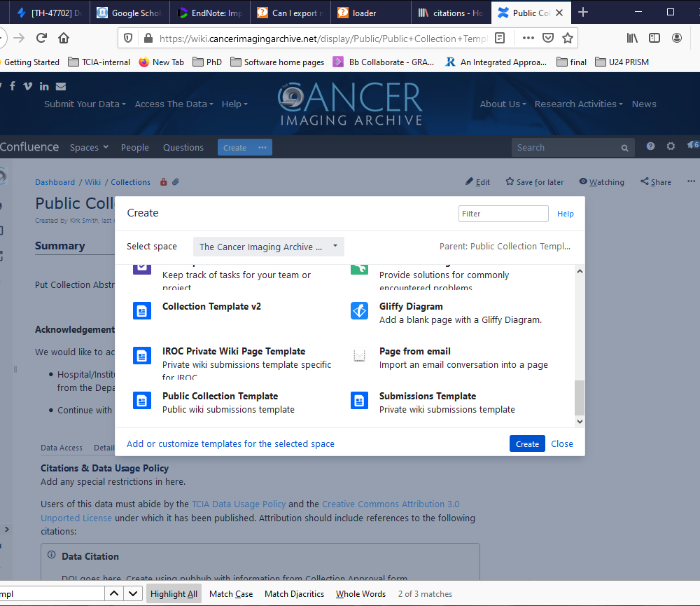The width and height of the screenshot is (700, 606).
Task: Show sidebars icon in browser toolbar
Action: click(654, 38)
